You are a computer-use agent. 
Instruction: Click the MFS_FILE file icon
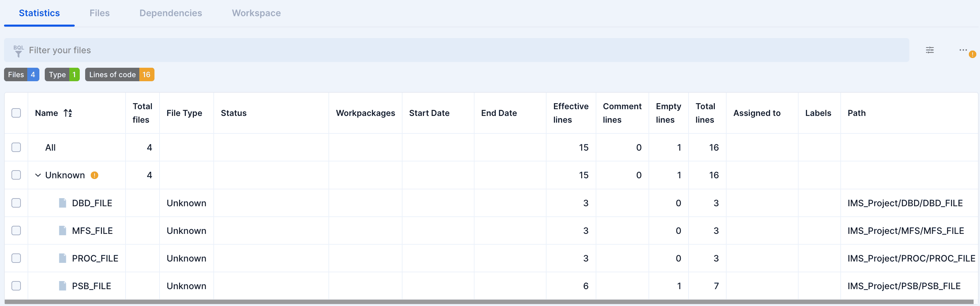tap(62, 231)
